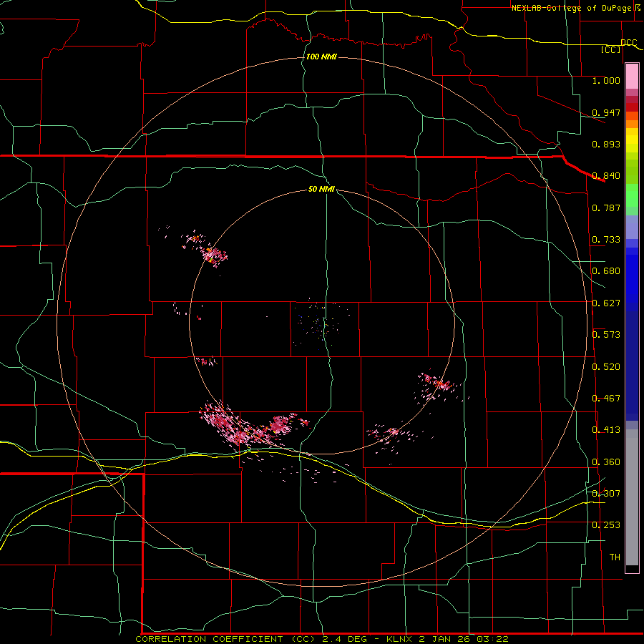Screen dimensions: 644x644
Task: Select the 0.680 legend value
Action: pos(606,271)
